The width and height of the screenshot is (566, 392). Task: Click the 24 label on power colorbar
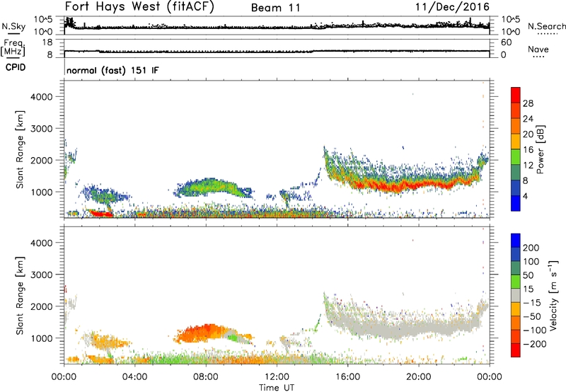528,119
